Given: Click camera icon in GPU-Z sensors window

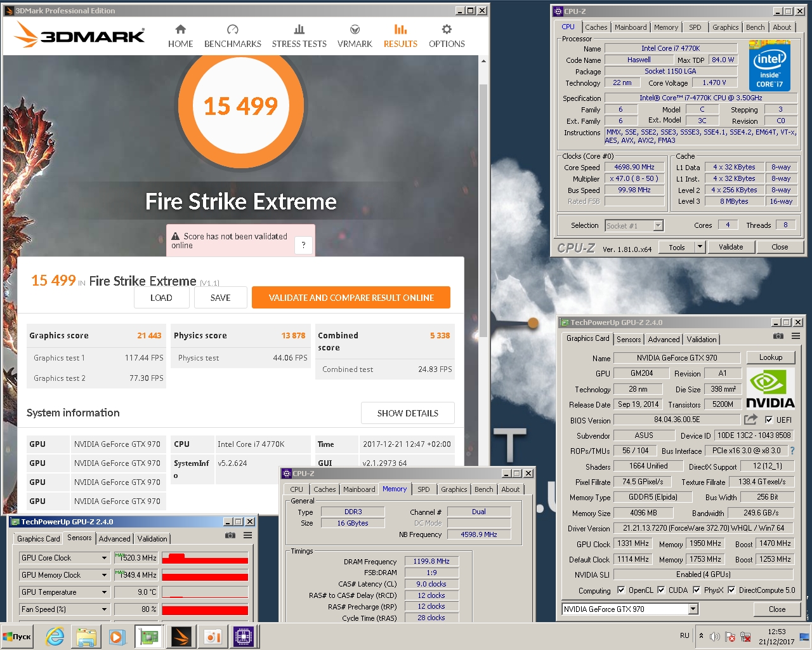Looking at the screenshot, I should coord(230,535).
